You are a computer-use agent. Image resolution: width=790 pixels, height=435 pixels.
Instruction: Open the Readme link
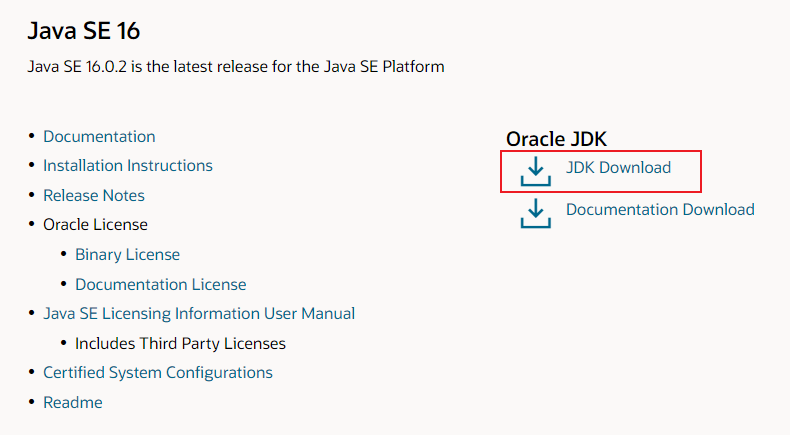coord(73,402)
